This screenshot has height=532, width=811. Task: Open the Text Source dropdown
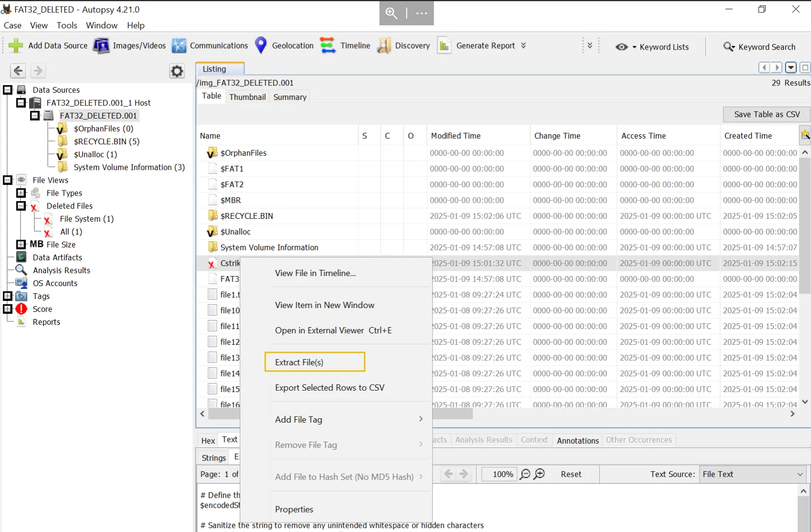tap(752, 474)
